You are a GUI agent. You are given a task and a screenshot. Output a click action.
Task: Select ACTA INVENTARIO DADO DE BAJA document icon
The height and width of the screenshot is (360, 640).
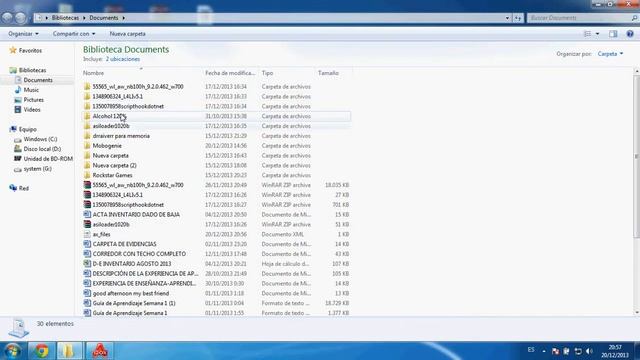point(87,214)
